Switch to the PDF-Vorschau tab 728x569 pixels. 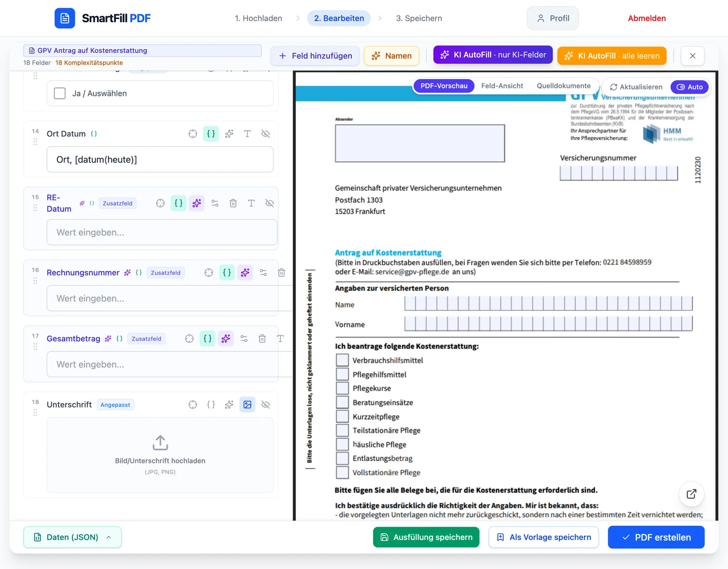pyautogui.click(x=444, y=86)
